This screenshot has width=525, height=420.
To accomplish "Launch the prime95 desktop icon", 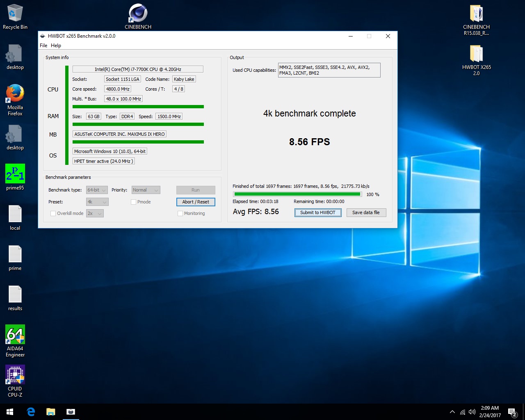I will click(15, 177).
